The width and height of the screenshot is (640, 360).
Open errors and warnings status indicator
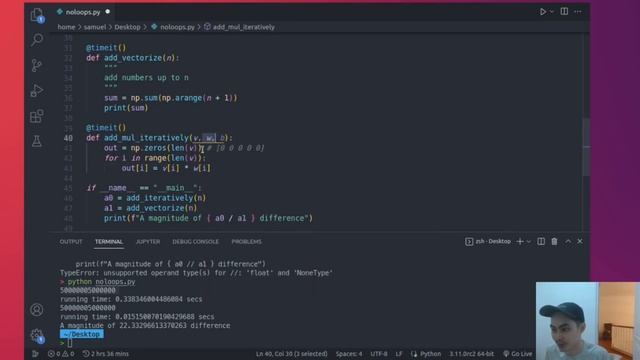click(x=61, y=354)
